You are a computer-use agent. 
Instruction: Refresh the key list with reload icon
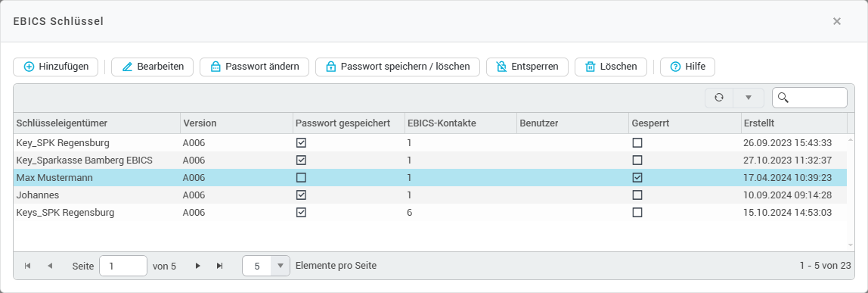[718, 98]
